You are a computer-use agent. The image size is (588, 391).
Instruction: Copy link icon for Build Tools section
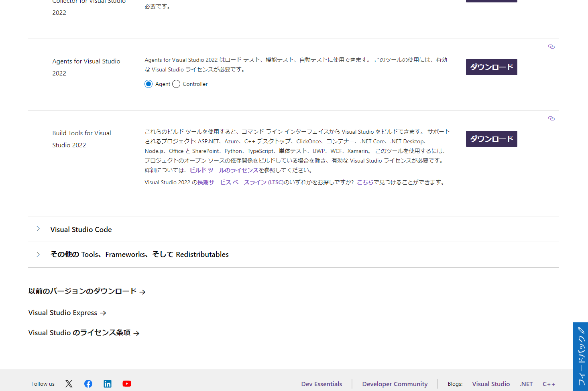coord(551,118)
